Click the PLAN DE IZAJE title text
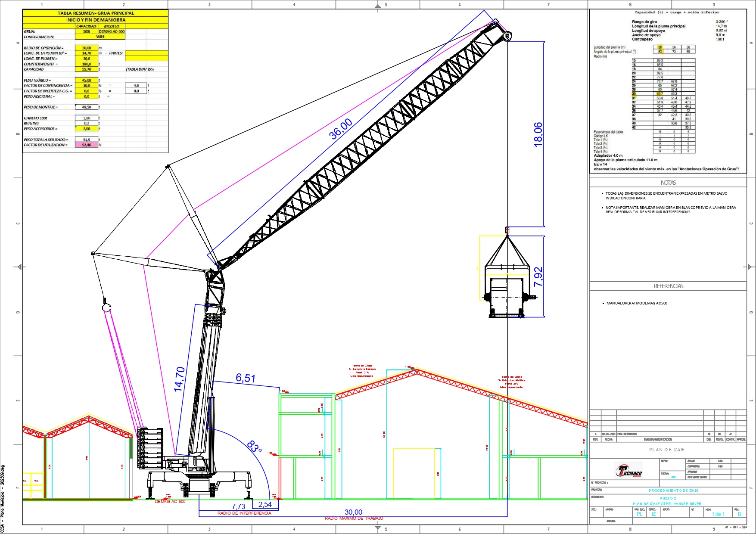This screenshot has height=534, width=756. pyautogui.click(x=666, y=450)
